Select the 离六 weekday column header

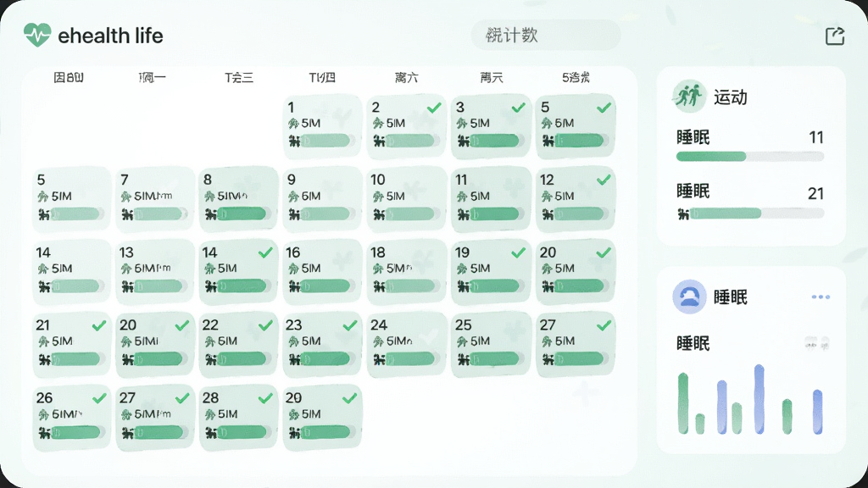click(406, 77)
